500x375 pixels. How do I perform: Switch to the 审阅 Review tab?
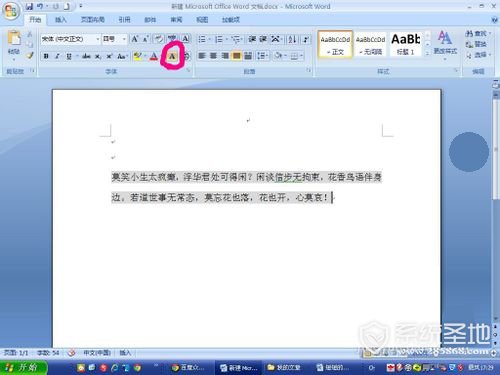click(176, 20)
